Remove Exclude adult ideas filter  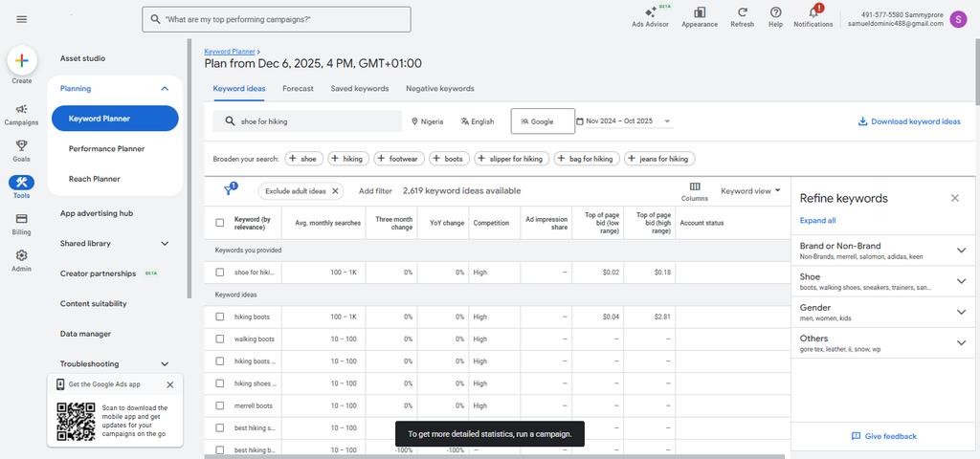point(335,191)
